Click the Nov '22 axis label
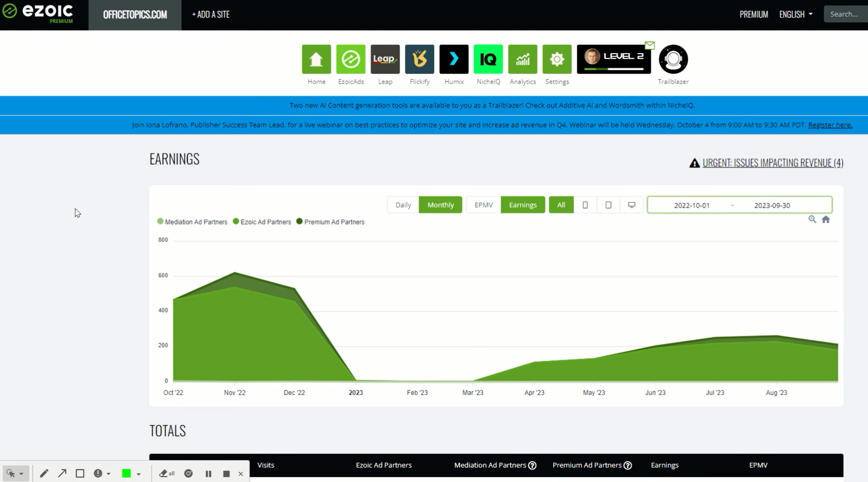 [x=234, y=393]
